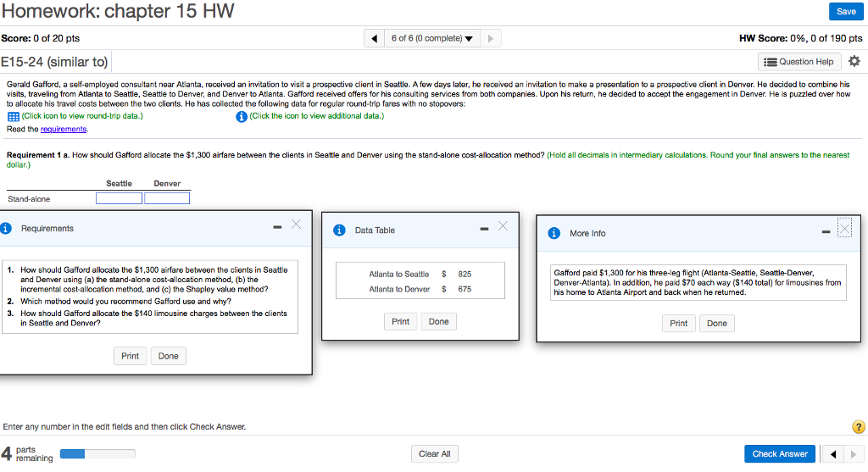Click the 'Atlanta to Denver' row label
The height and width of the screenshot is (472, 868).
coord(399,289)
